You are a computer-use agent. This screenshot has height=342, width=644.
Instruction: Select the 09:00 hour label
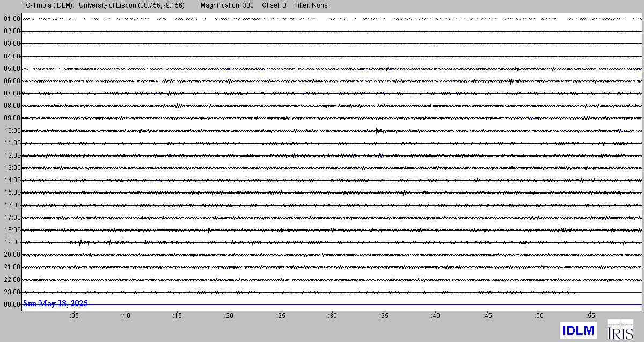pos(12,118)
